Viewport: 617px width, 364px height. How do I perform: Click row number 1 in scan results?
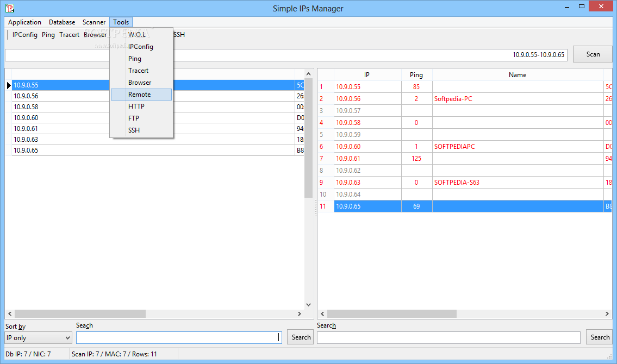click(321, 87)
